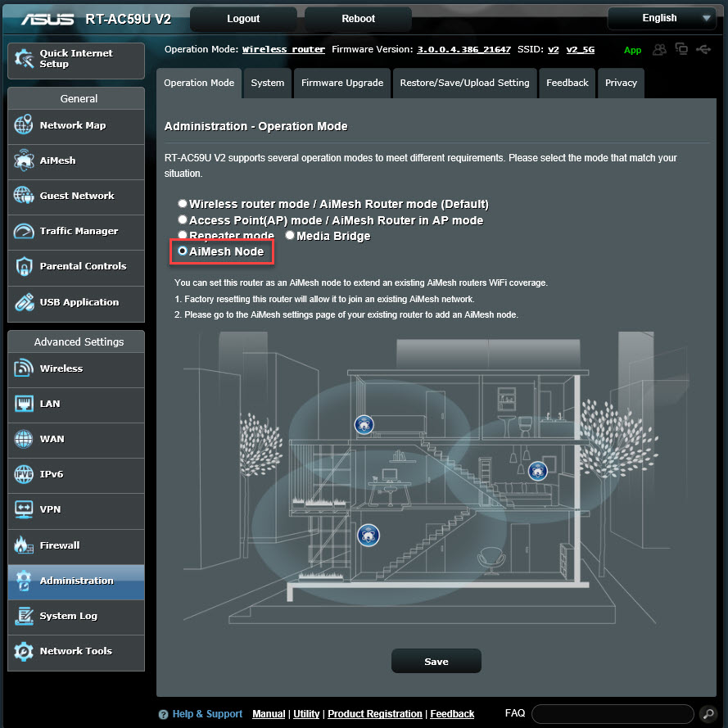
Task: Click the USB status icon in header
Action: pyautogui.click(x=703, y=49)
